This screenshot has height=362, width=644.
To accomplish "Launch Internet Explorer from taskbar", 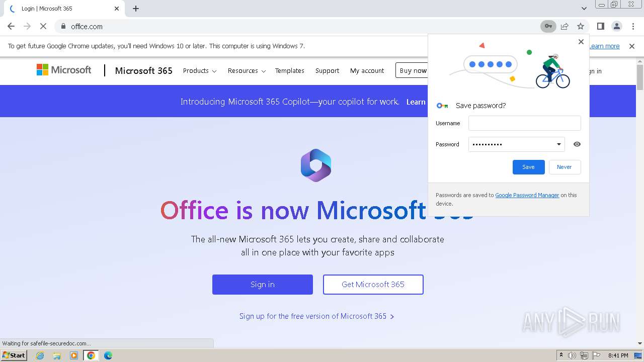I will (x=40, y=355).
